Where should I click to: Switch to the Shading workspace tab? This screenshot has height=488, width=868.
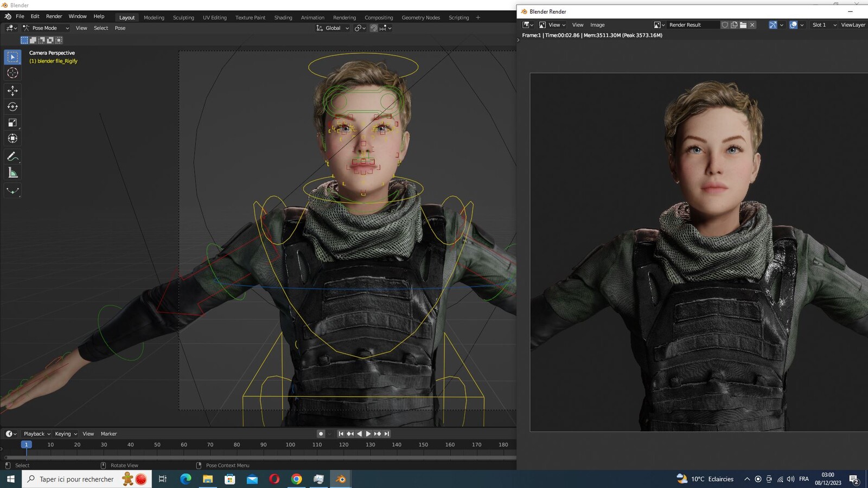coord(283,17)
